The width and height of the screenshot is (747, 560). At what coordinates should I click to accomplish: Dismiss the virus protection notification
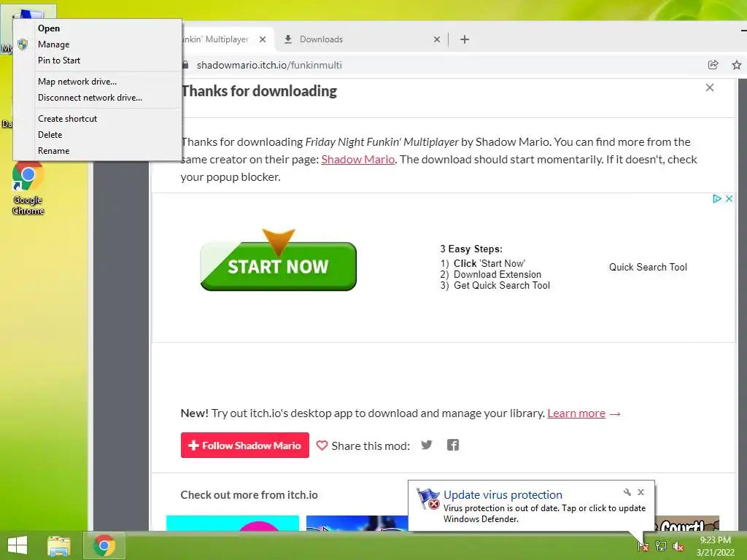(x=640, y=492)
